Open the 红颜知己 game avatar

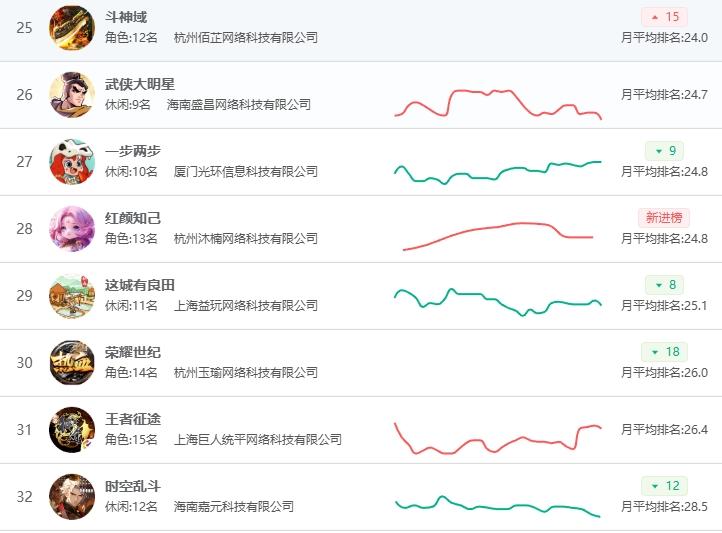(72, 228)
